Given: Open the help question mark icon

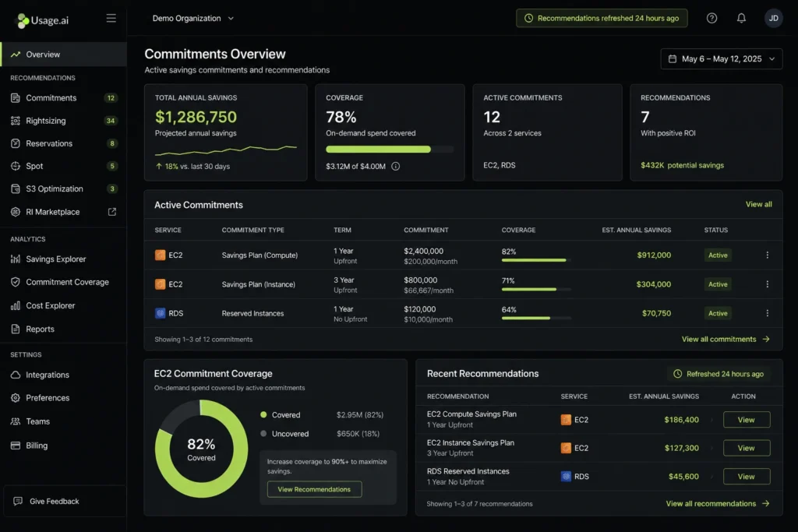Looking at the screenshot, I should [x=711, y=18].
